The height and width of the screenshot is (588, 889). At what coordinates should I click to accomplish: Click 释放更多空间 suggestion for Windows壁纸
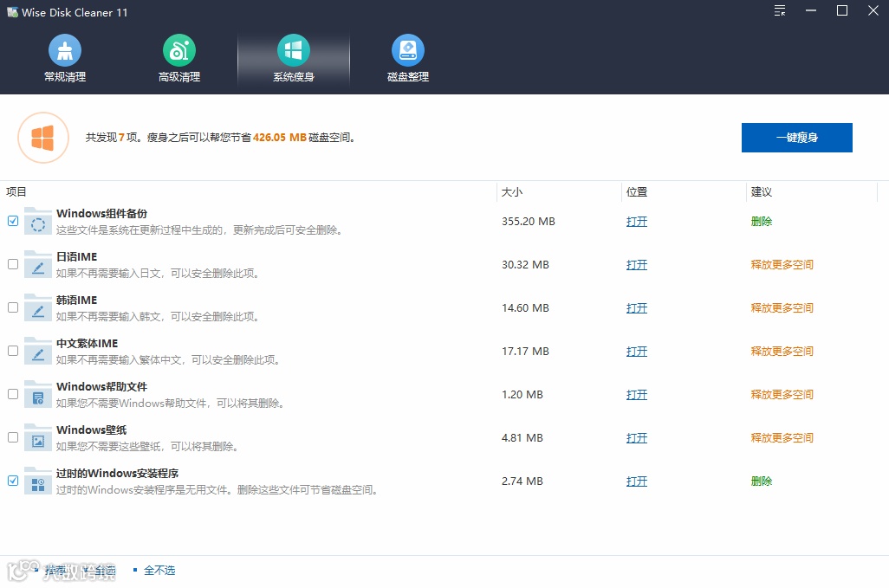coord(782,438)
